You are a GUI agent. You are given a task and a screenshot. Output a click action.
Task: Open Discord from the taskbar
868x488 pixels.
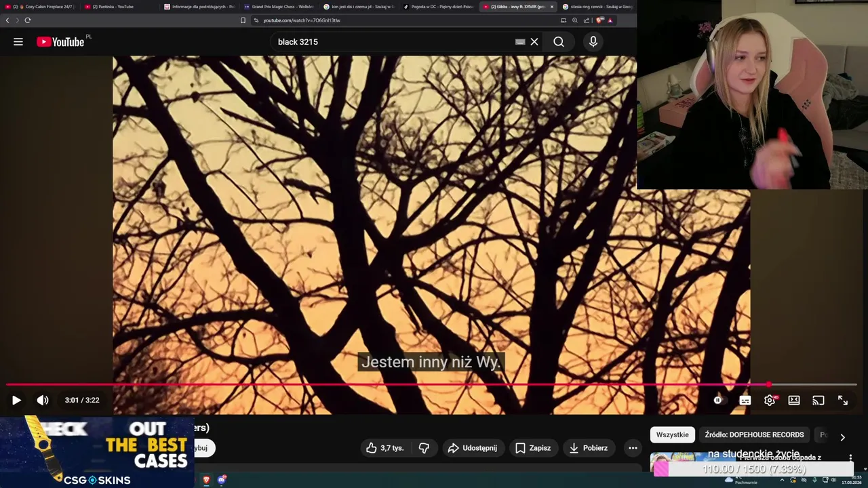pos(222,480)
